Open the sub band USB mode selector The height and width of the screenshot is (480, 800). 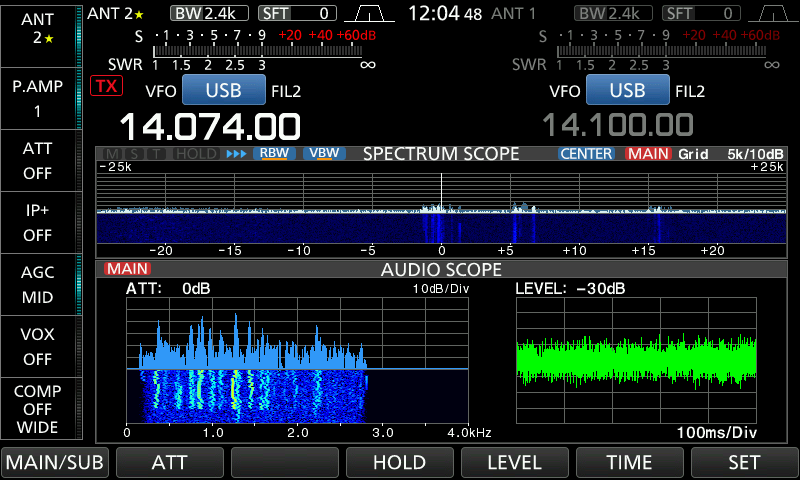[627, 90]
